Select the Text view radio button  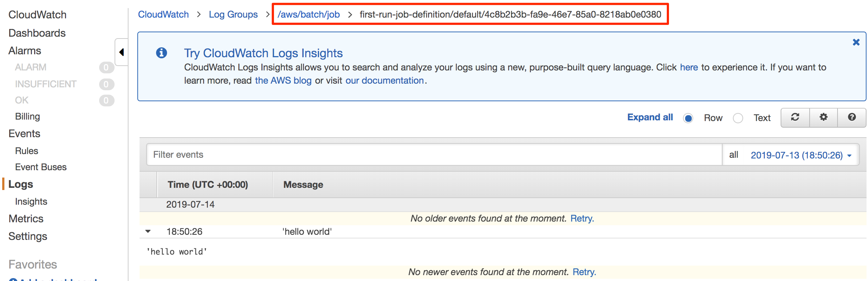(738, 118)
